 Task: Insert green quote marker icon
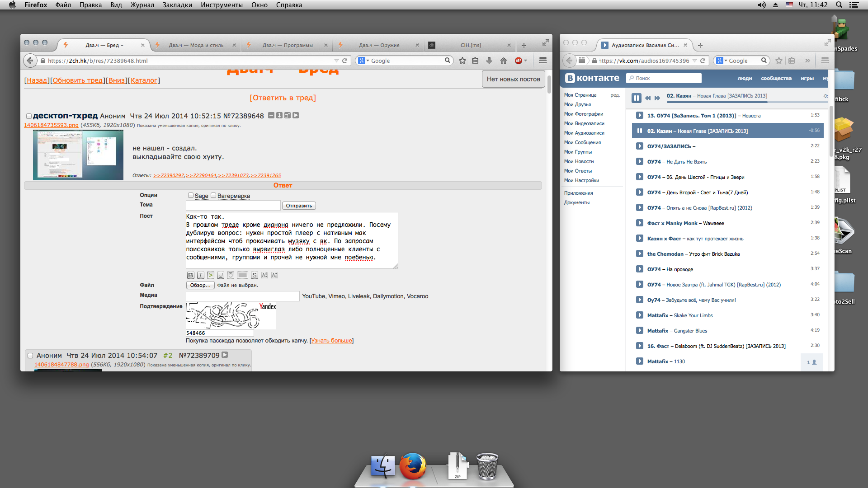tap(211, 275)
